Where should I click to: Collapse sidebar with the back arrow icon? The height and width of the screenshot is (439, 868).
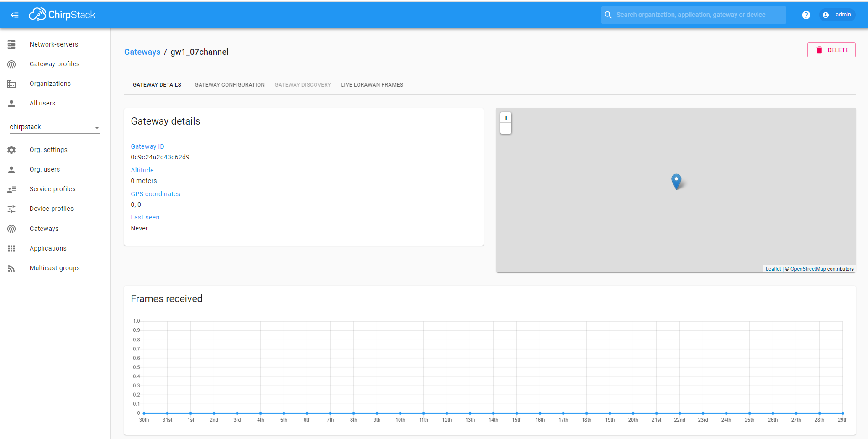click(15, 15)
